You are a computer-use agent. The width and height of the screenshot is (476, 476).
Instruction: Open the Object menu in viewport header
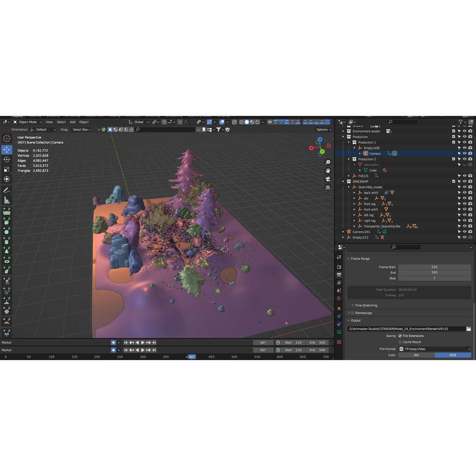(x=84, y=122)
